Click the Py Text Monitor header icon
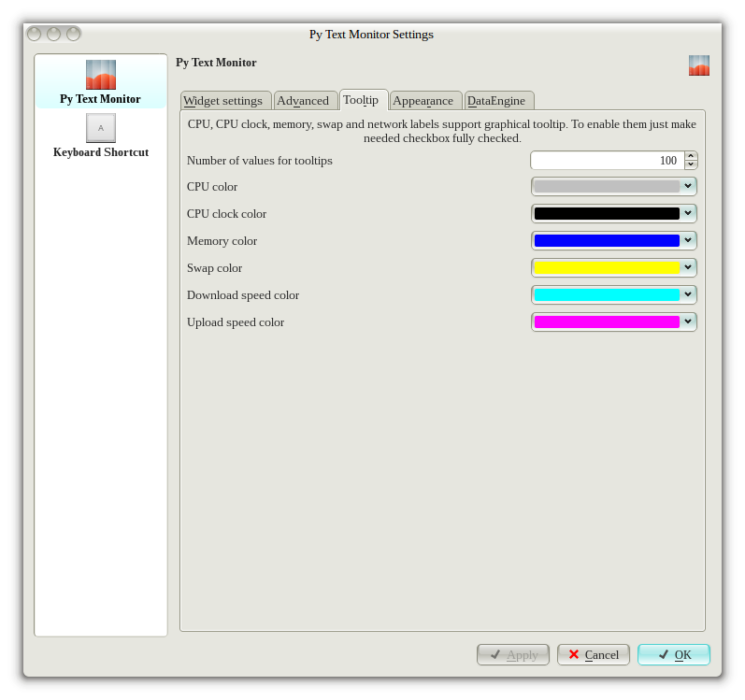This screenshot has height=700, width=745. tap(698, 65)
